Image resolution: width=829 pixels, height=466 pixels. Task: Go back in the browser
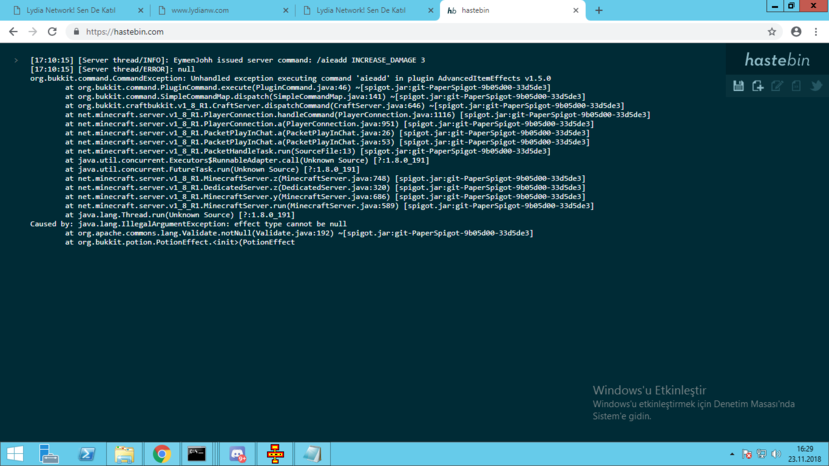[x=13, y=32]
